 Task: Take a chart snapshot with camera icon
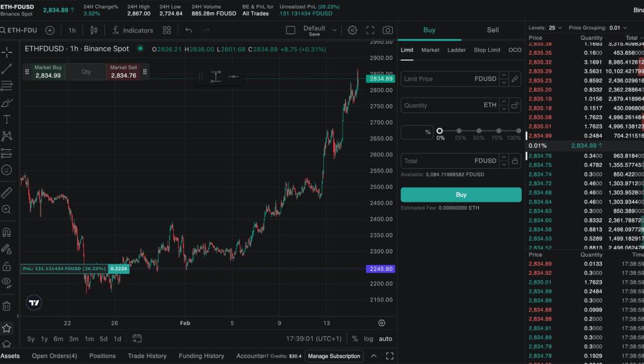tap(387, 30)
